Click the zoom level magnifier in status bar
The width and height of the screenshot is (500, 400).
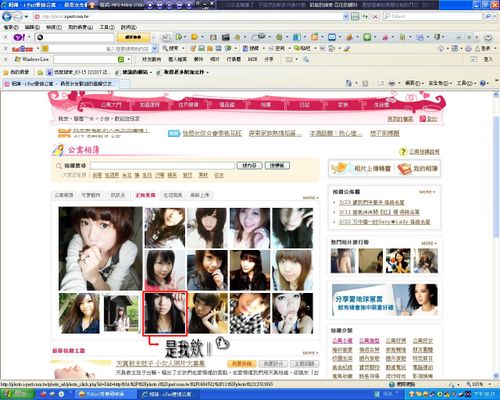tap(468, 384)
